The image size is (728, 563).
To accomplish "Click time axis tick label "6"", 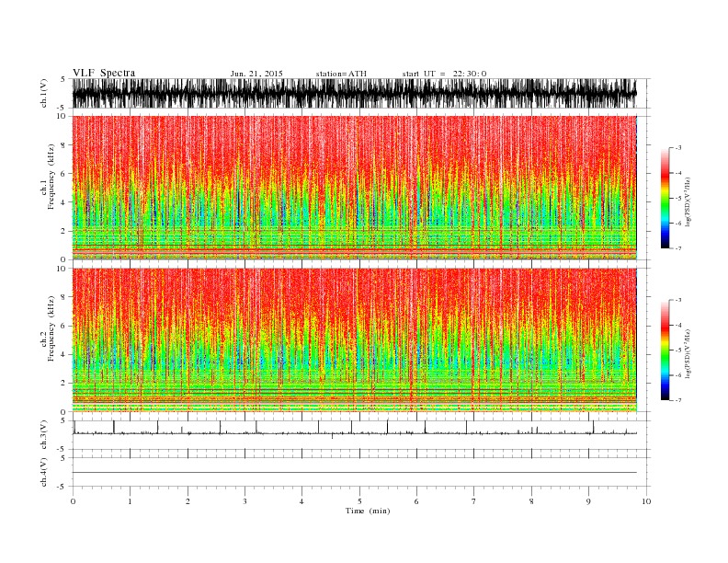I will 416,501.
